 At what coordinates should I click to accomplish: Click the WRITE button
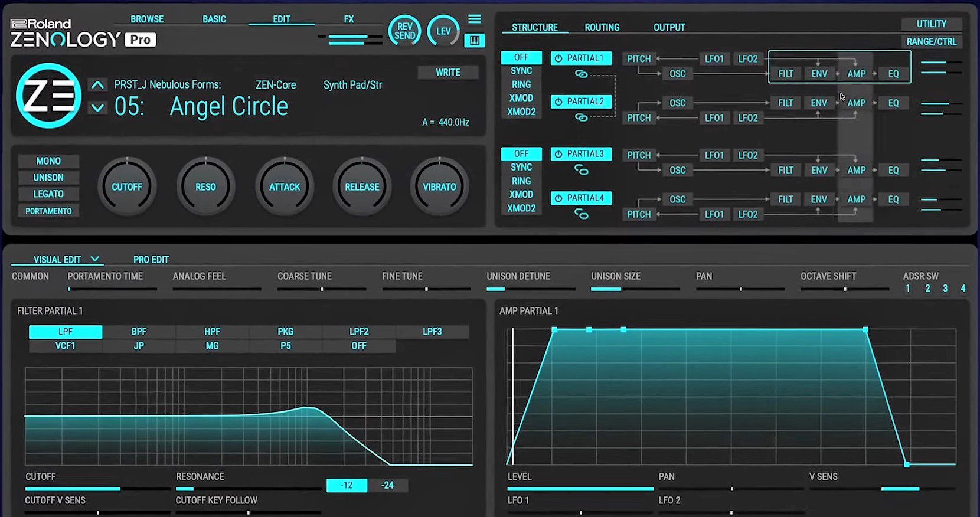448,73
